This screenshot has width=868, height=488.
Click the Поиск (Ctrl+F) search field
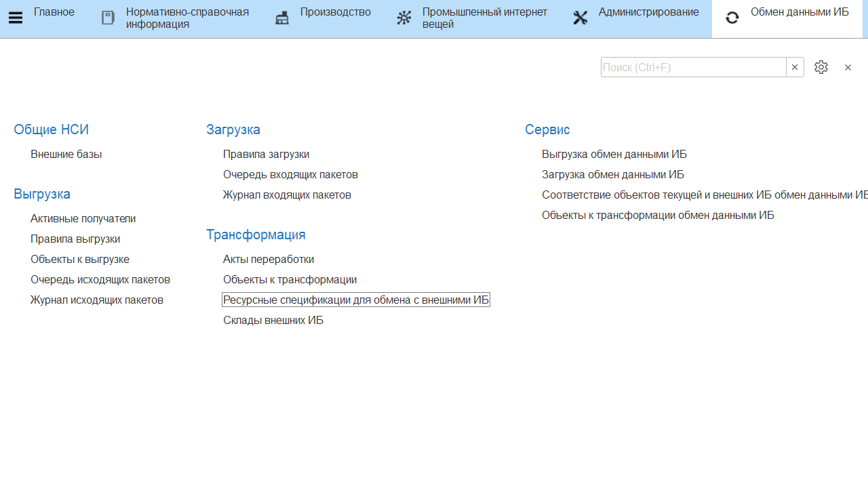(x=693, y=67)
